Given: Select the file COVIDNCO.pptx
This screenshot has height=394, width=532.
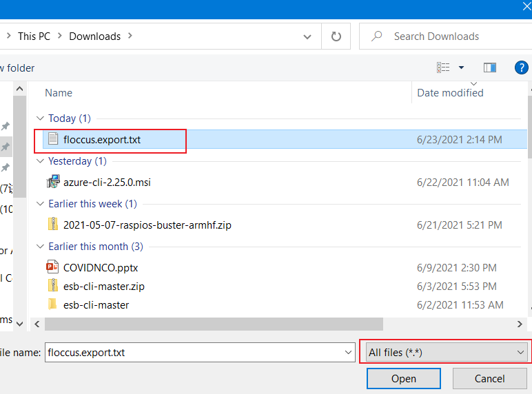Looking at the screenshot, I should [x=101, y=268].
